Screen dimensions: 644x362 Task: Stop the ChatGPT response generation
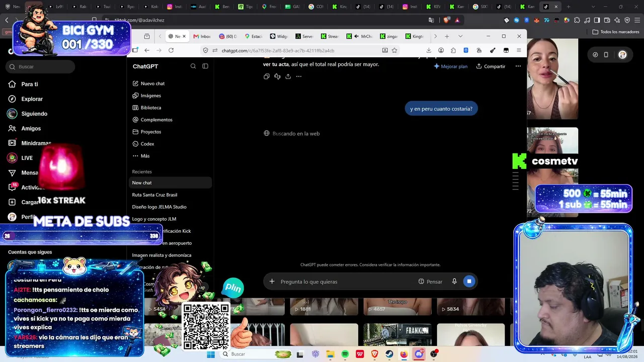[x=469, y=282]
